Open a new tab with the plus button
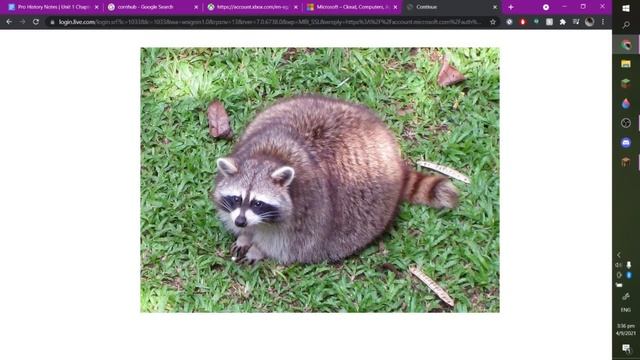Image resolution: width=640 pixels, height=360 pixels. pos(511,7)
